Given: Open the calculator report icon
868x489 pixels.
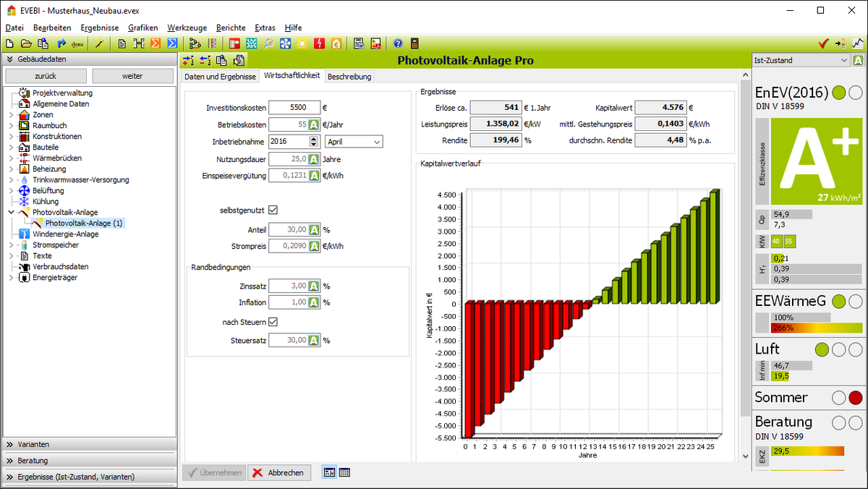Looking at the screenshot, I should tap(359, 43).
